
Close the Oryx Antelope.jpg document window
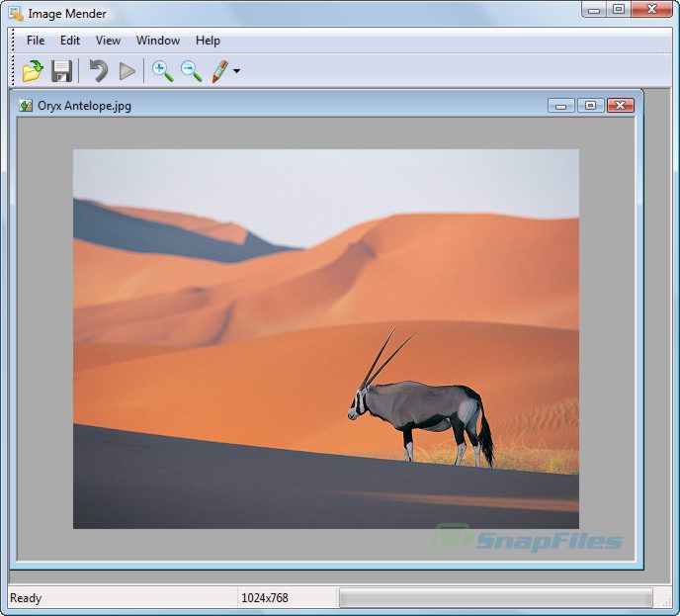click(620, 105)
